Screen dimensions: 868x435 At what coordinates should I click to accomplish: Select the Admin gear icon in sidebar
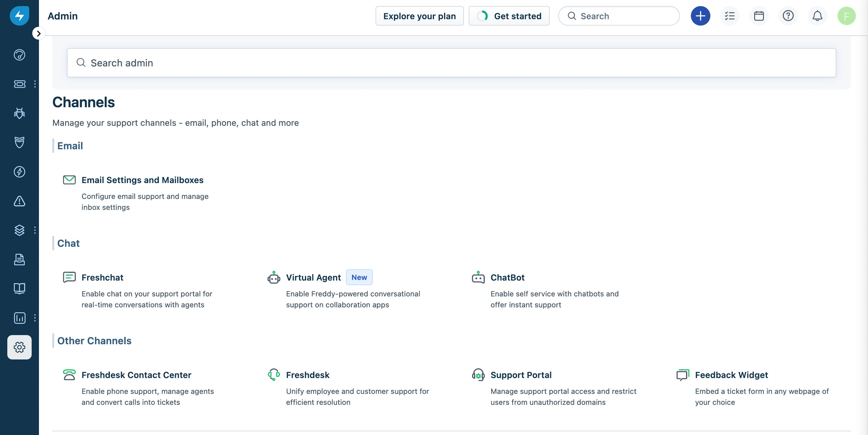point(19,347)
